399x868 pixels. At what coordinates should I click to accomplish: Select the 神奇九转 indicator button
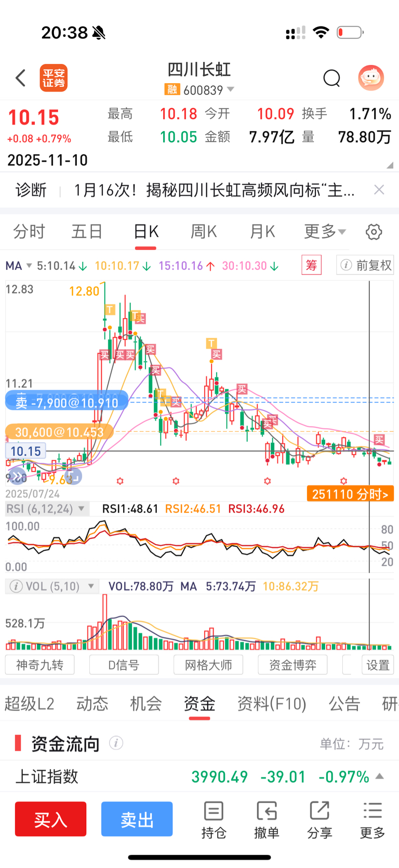point(39,665)
